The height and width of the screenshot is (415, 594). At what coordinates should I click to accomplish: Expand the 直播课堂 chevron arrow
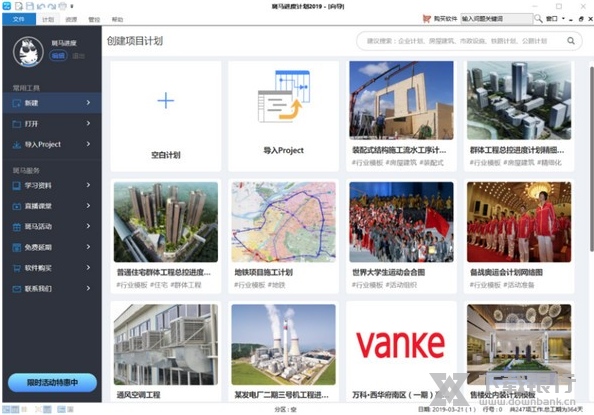click(x=88, y=206)
